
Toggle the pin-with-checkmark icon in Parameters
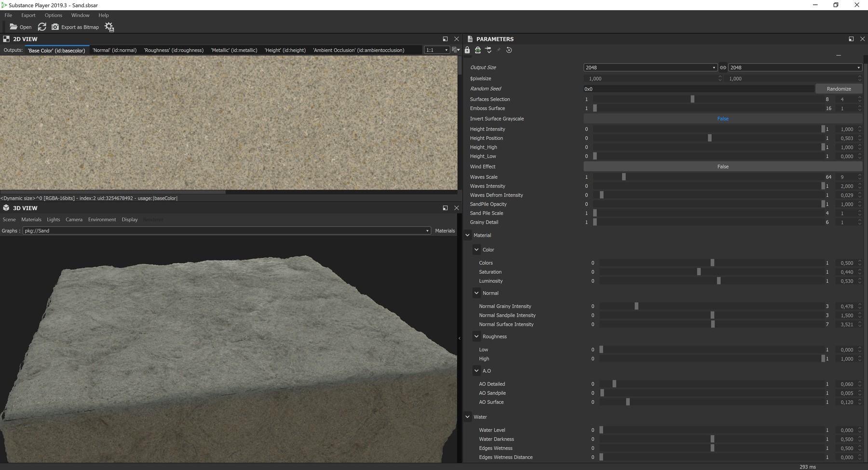point(488,50)
